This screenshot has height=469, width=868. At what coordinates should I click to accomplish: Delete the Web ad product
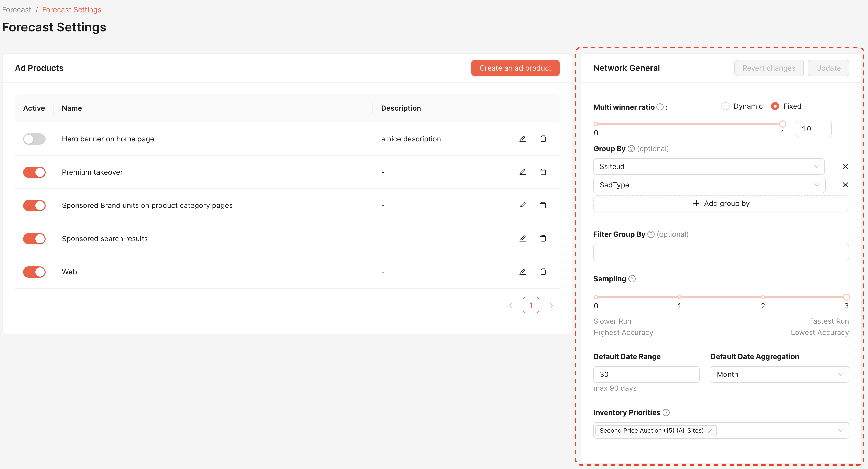(x=543, y=272)
